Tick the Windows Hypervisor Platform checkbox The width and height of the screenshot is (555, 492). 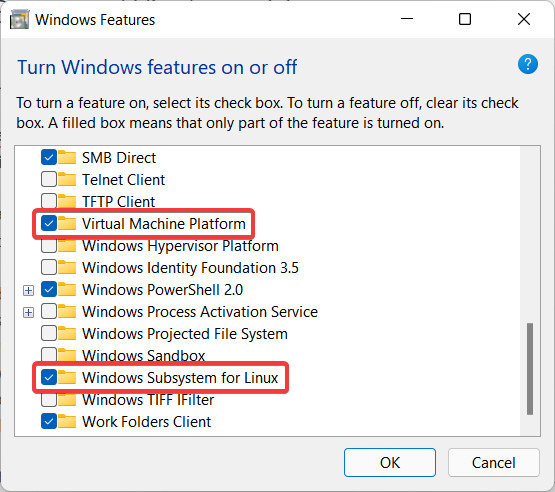(x=48, y=246)
